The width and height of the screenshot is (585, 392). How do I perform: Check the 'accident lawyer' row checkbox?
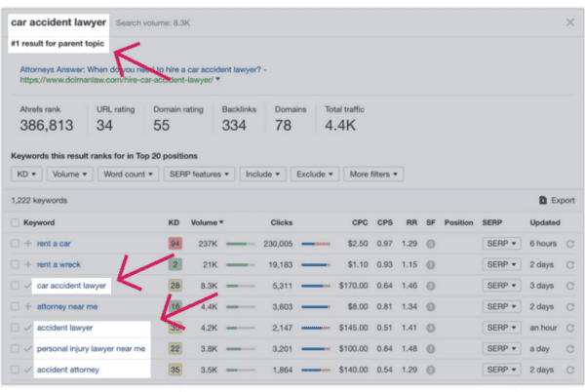click(14, 328)
